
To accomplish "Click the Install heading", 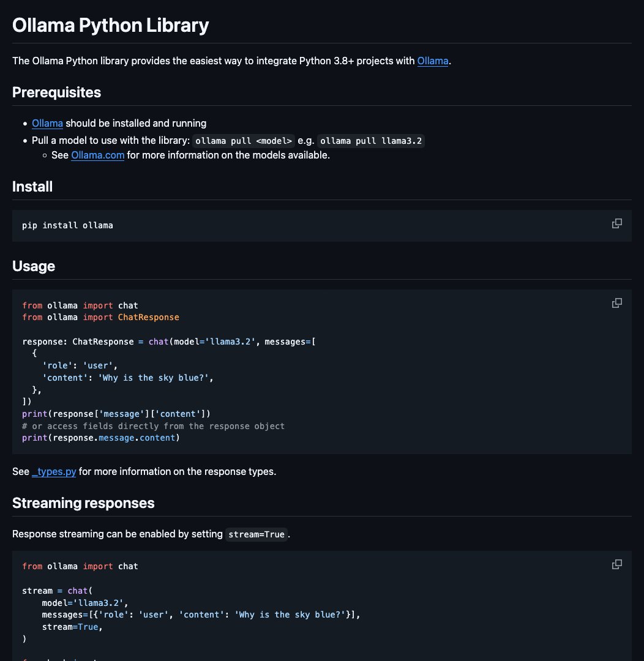I will pos(32,187).
